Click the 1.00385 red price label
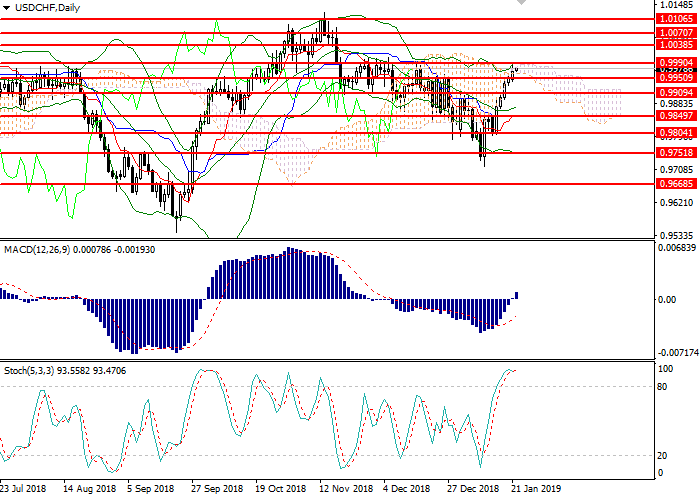The width and height of the screenshot is (700, 500). 675,45
